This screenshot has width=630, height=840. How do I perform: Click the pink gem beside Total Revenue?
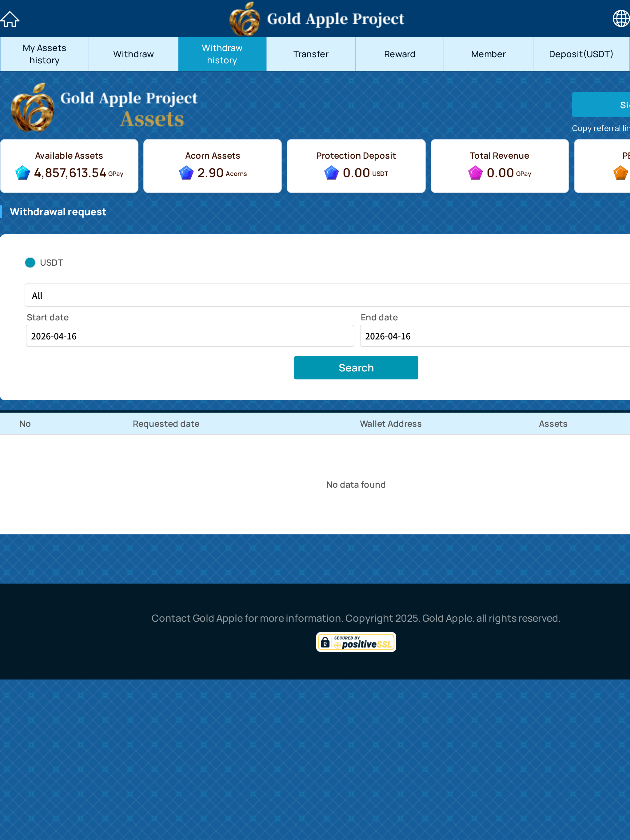475,173
